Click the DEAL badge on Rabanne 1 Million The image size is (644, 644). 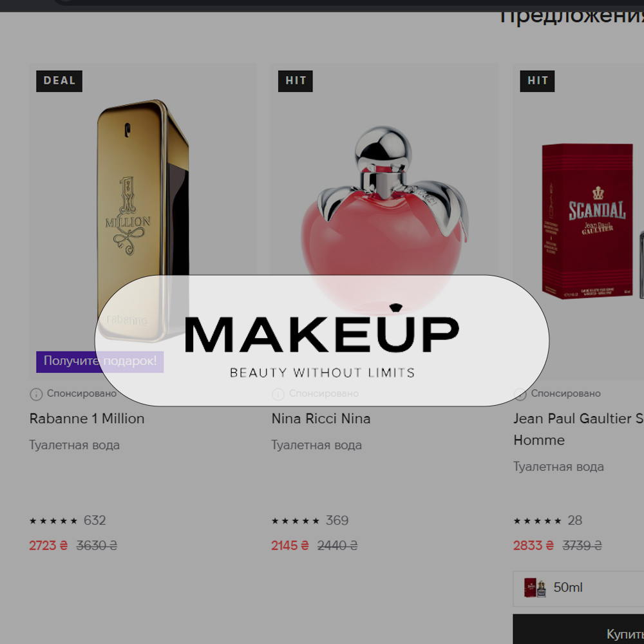tap(59, 81)
